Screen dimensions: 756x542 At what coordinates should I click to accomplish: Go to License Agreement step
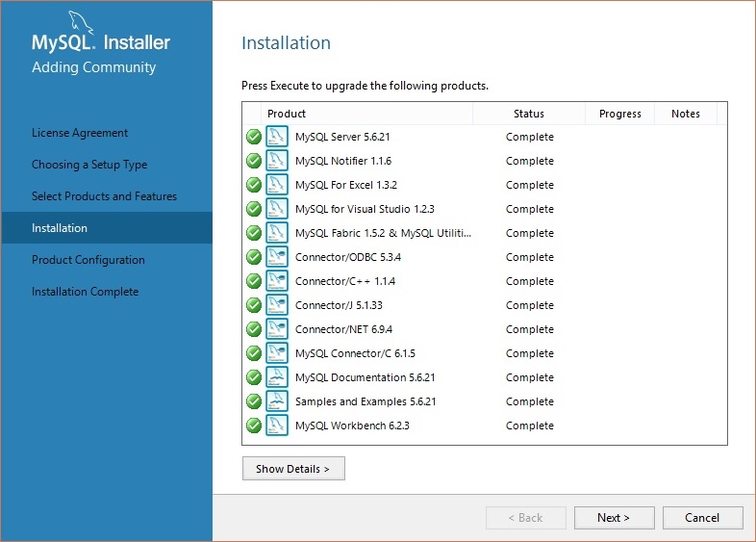pos(80,133)
